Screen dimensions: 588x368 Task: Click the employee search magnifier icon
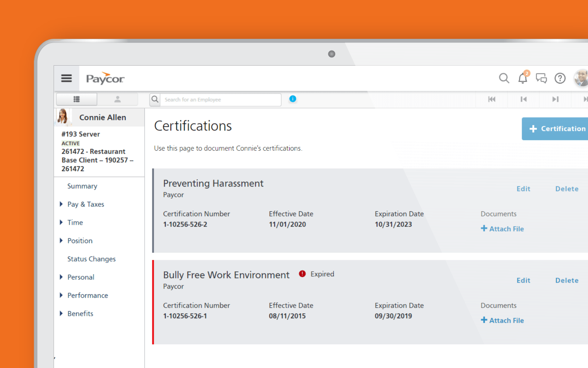[x=155, y=99]
